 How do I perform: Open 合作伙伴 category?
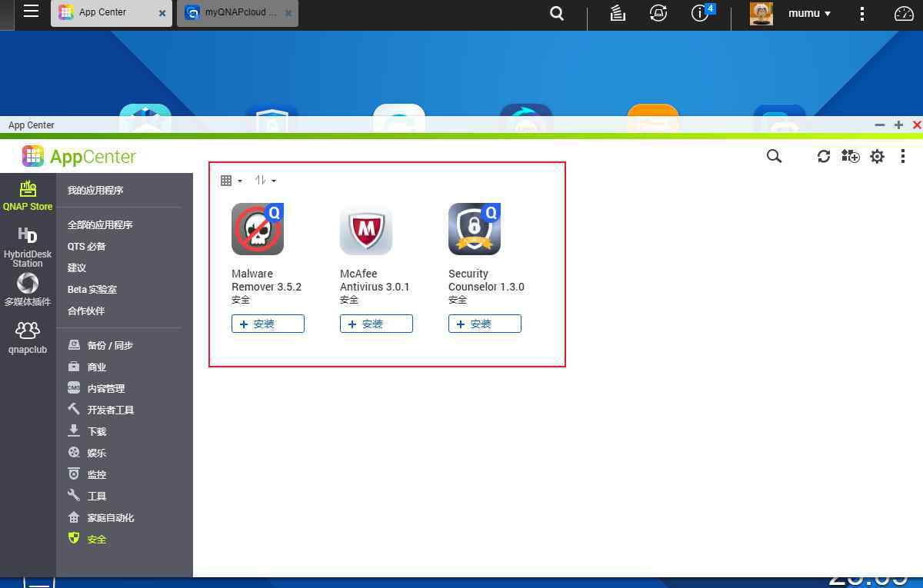coord(86,311)
